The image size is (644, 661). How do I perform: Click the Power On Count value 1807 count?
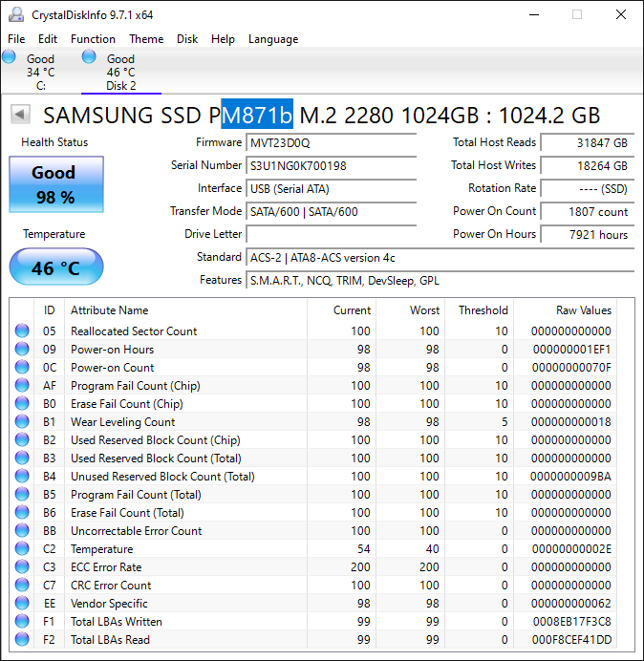587,211
